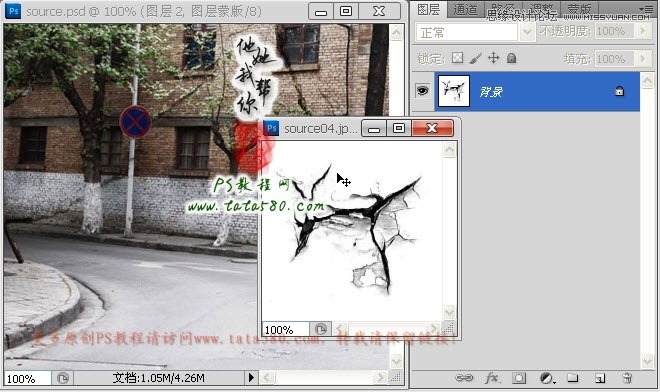The image size is (660, 392).
Task: Open the 不透明度 opacity slider arrow
Action: point(642,31)
